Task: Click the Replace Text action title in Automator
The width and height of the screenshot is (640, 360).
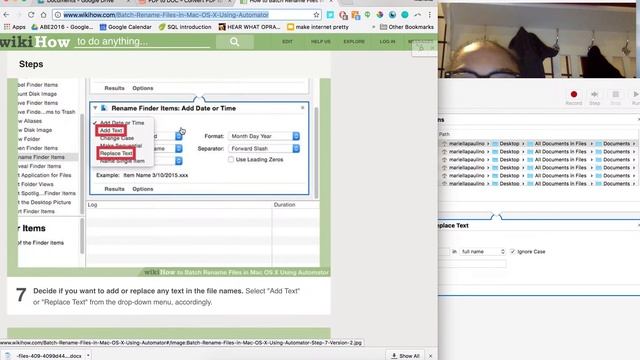Action: click(453, 225)
